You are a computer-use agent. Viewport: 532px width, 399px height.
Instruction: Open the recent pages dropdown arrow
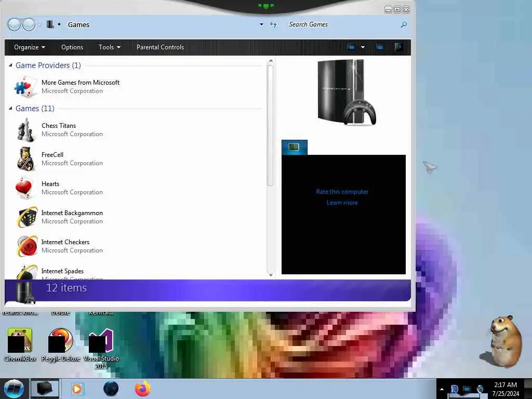pyautogui.click(x=39, y=24)
